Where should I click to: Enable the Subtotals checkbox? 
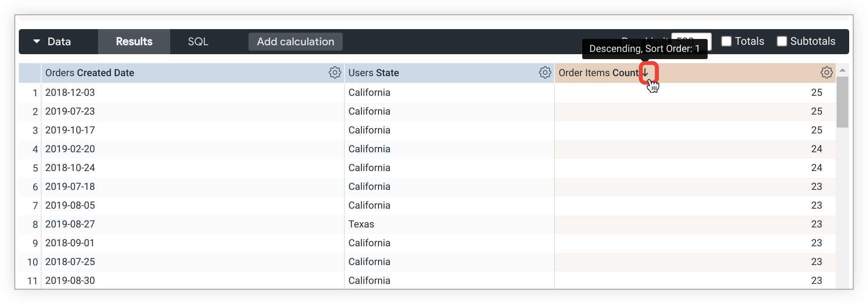click(782, 41)
